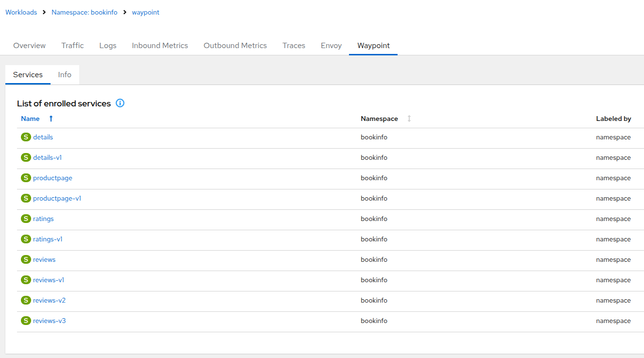Click the S service badge beside productpage
The height and width of the screenshot is (358, 644).
(26, 178)
